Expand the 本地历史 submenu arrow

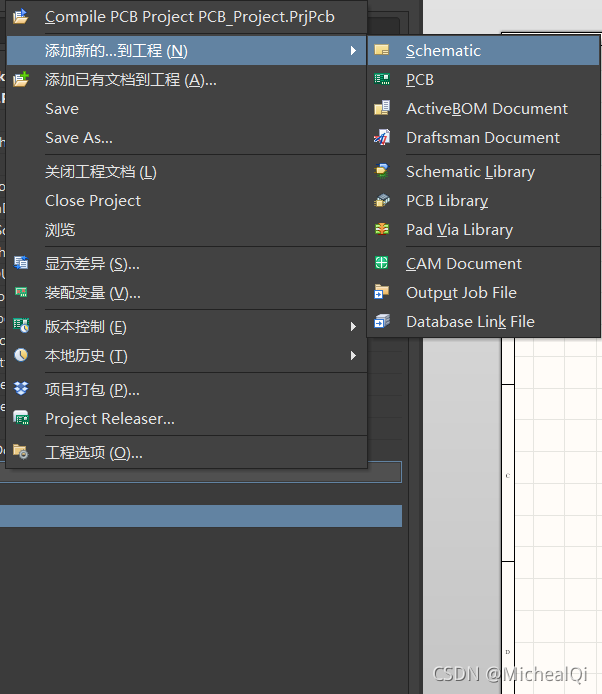(x=353, y=355)
